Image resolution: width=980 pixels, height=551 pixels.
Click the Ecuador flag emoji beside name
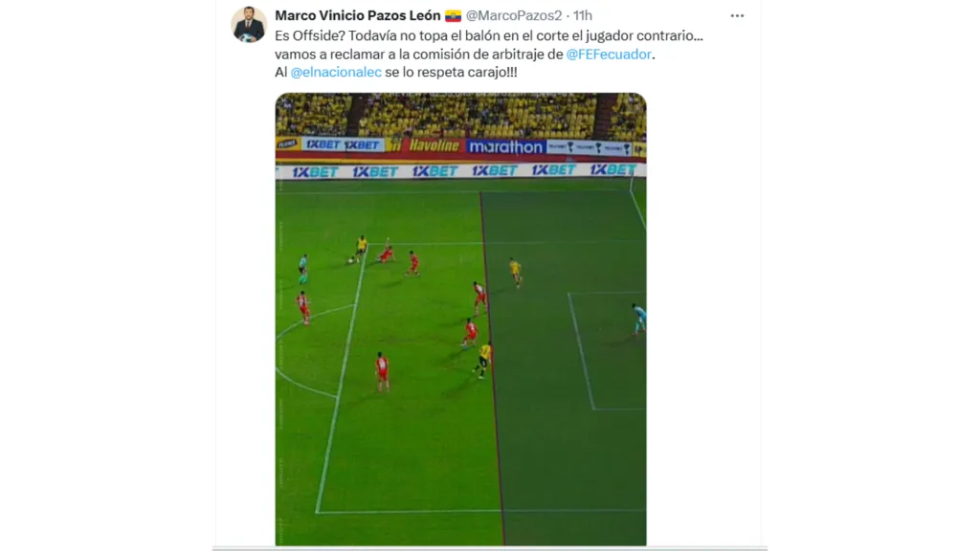click(453, 15)
